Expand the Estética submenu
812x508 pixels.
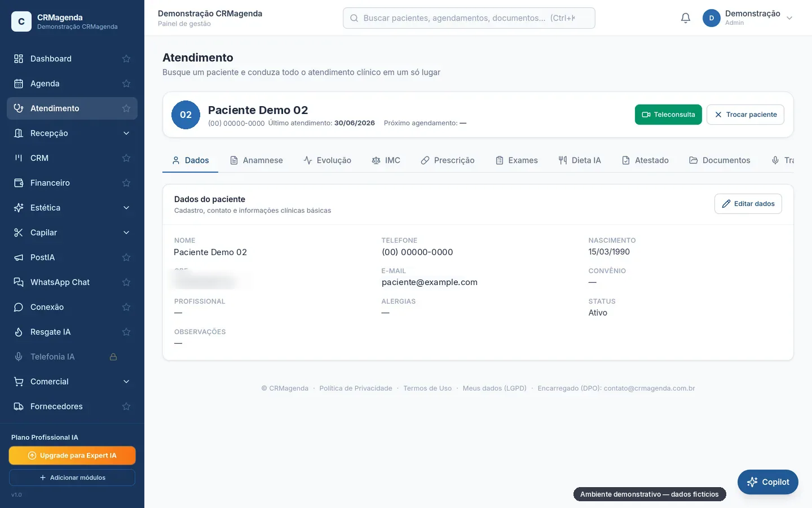(126, 208)
